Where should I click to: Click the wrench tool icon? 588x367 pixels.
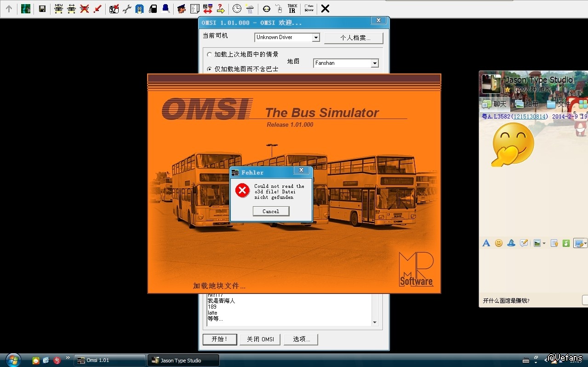(x=127, y=9)
